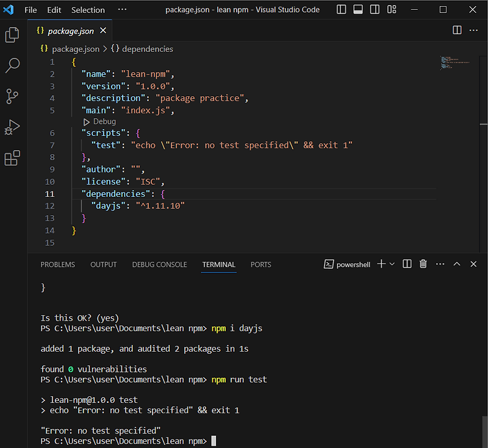Open the Explorer view in activity bar
This screenshot has height=448, width=488.
point(12,35)
